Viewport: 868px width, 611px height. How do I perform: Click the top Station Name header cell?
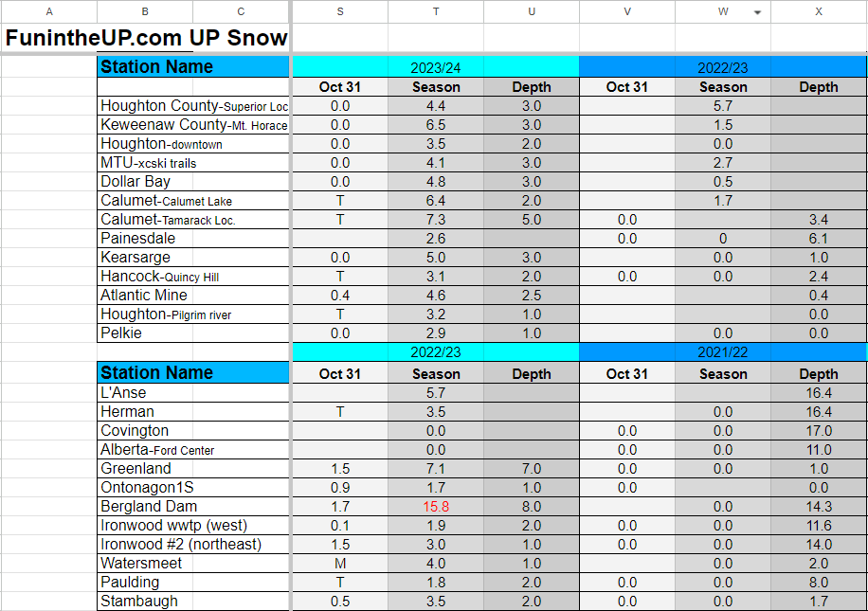tap(193, 67)
